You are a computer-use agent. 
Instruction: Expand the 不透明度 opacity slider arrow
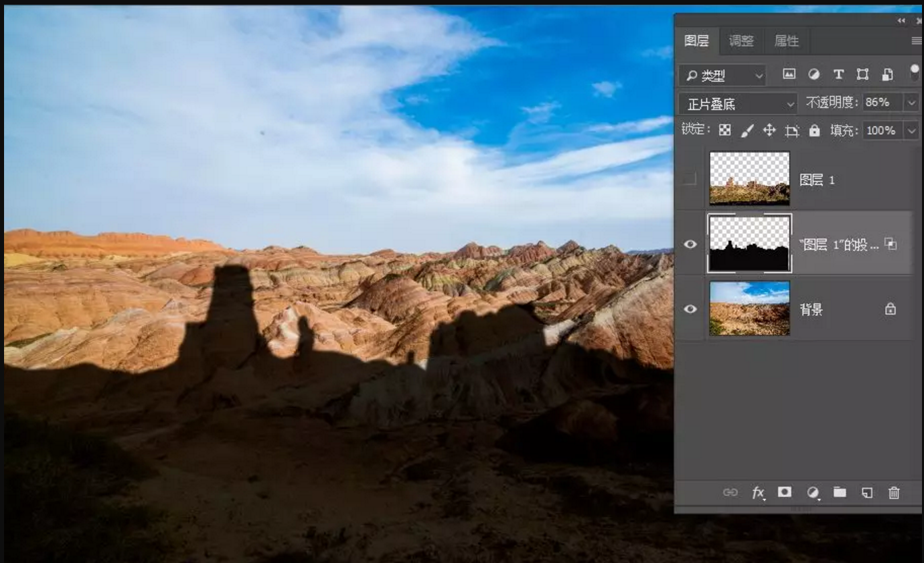[x=912, y=103]
